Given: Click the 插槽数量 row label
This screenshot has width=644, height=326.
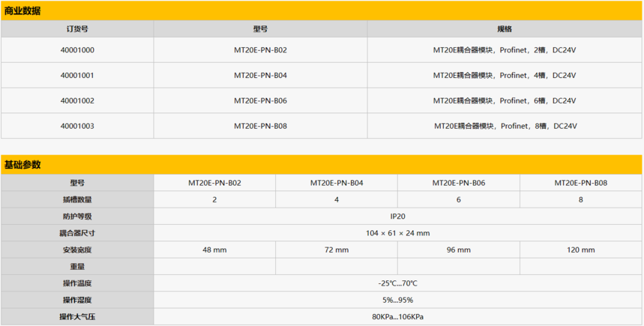Looking at the screenshot, I should coord(77,200).
